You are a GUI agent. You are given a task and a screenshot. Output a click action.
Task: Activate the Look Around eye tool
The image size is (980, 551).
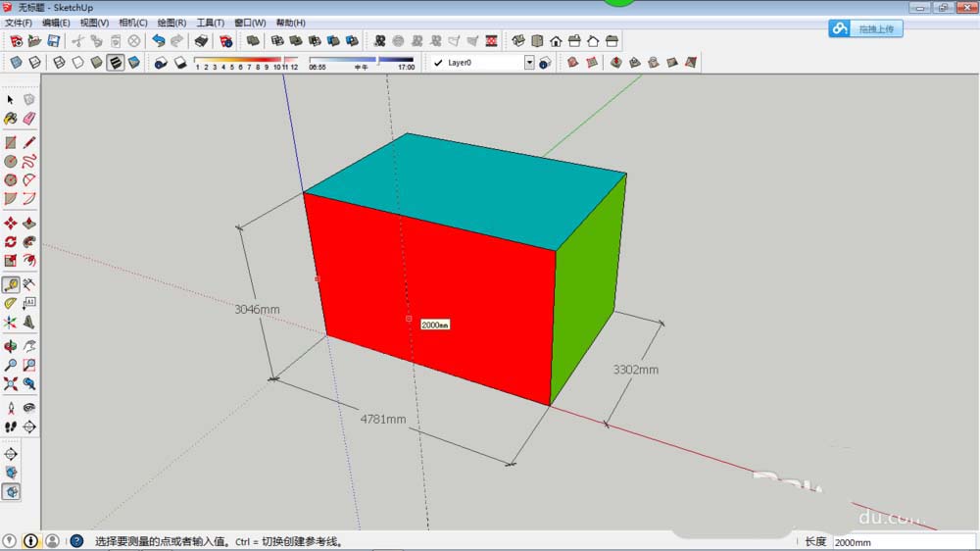click(x=28, y=408)
